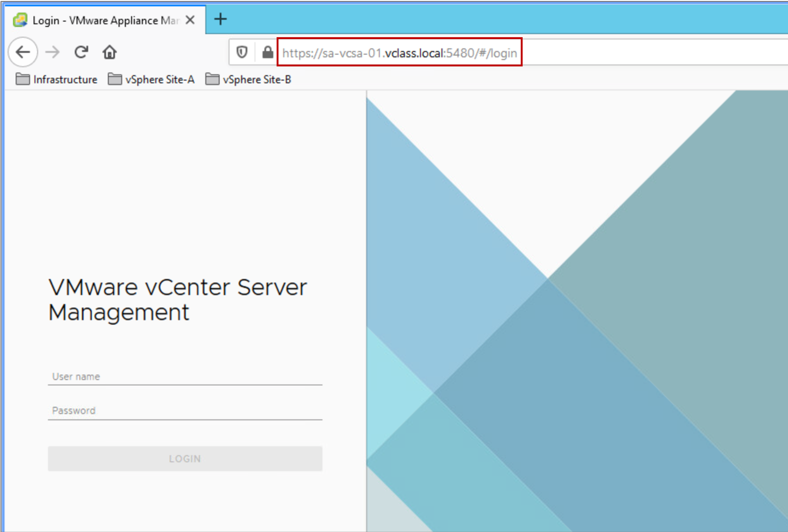The width and height of the screenshot is (788, 532).
Task: Show site security info via padlock icon
Action: 267,52
